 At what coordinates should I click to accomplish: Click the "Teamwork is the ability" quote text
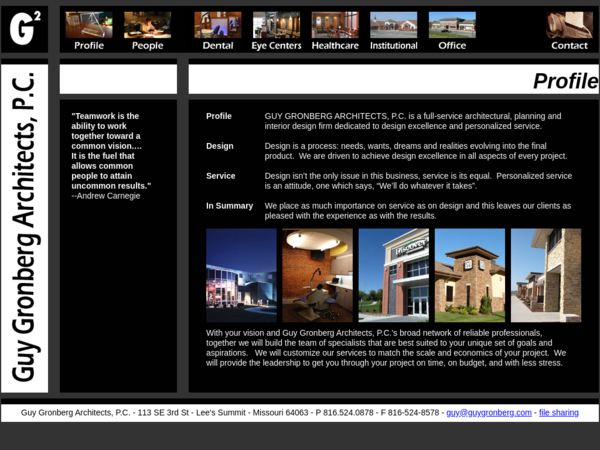coord(111,151)
